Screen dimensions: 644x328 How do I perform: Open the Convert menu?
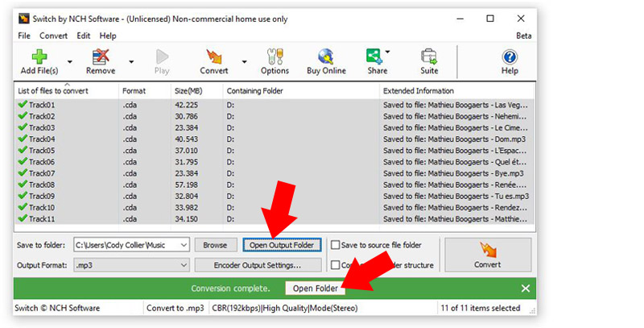[53, 35]
